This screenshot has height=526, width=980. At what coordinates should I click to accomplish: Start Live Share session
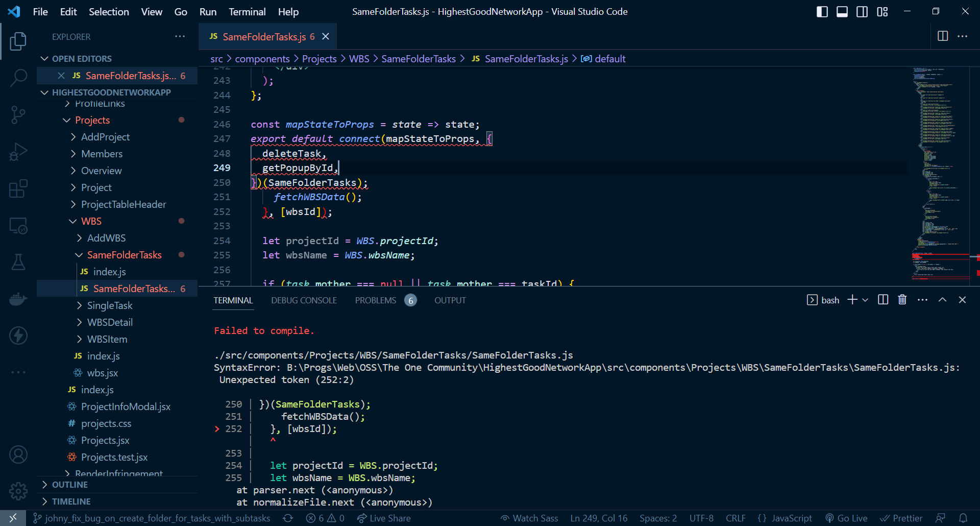(x=384, y=518)
